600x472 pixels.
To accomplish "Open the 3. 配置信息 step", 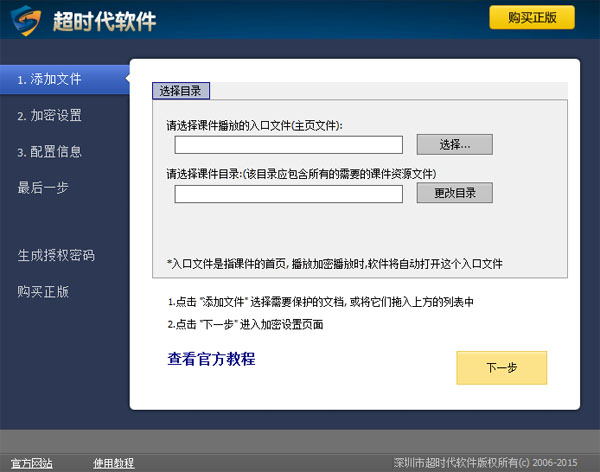I will coord(49,152).
